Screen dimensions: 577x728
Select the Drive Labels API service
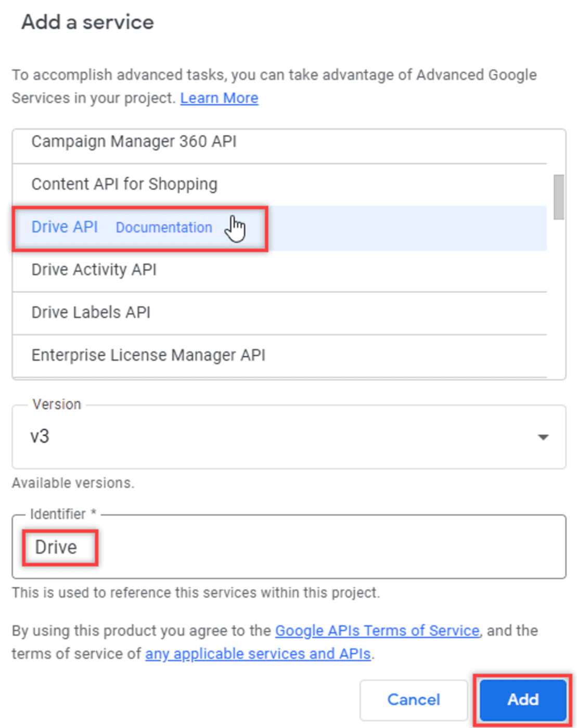tap(91, 311)
